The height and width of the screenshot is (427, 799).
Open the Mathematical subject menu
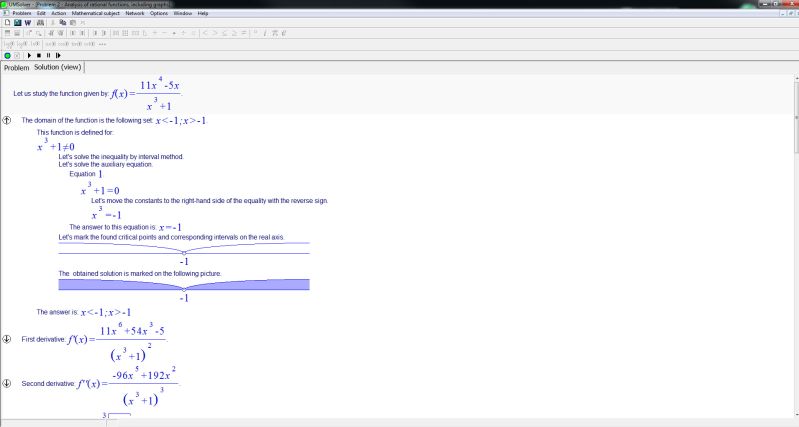click(x=95, y=13)
